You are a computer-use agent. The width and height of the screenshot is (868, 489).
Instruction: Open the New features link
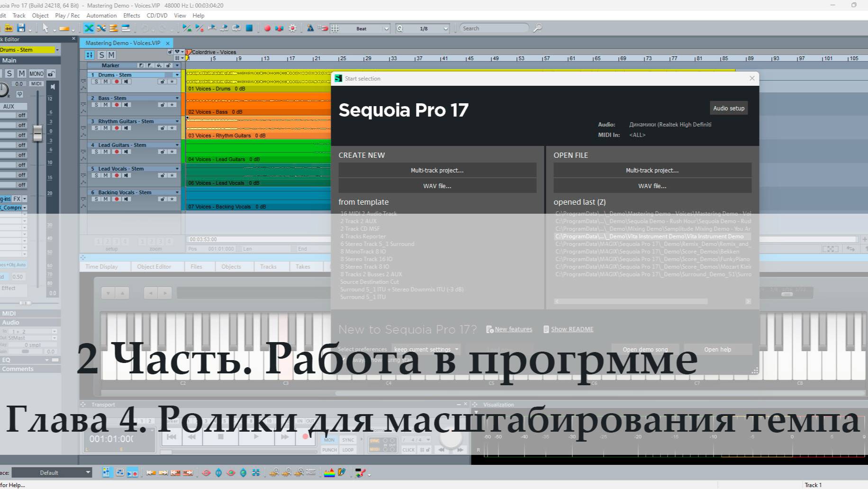click(x=513, y=329)
